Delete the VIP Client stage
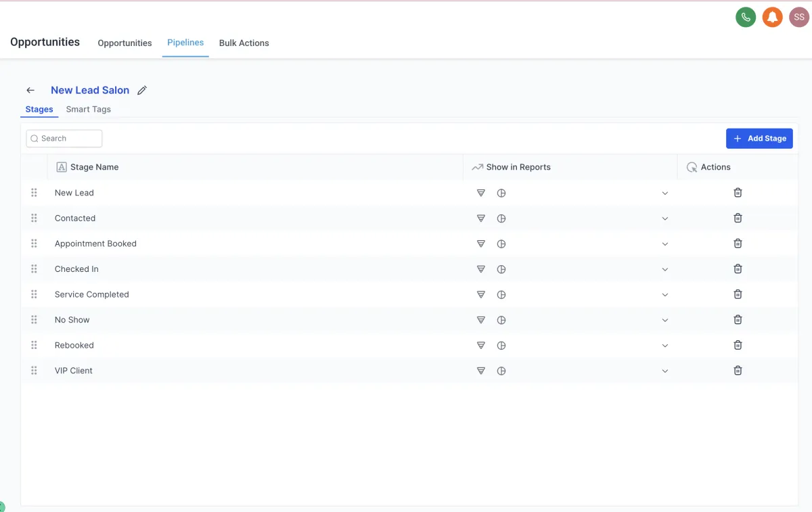This screenshot has height=512, width=812. click(738, 370)
